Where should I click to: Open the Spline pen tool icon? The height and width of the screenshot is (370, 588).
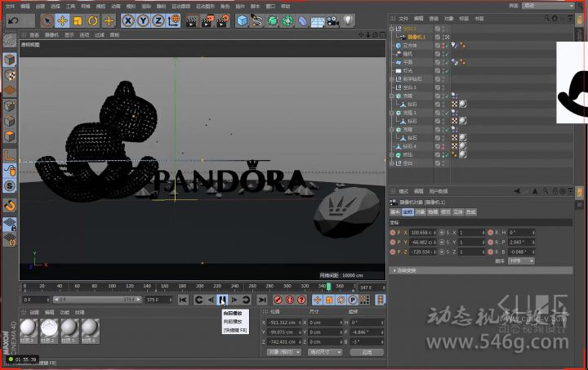tap(257, 20)
